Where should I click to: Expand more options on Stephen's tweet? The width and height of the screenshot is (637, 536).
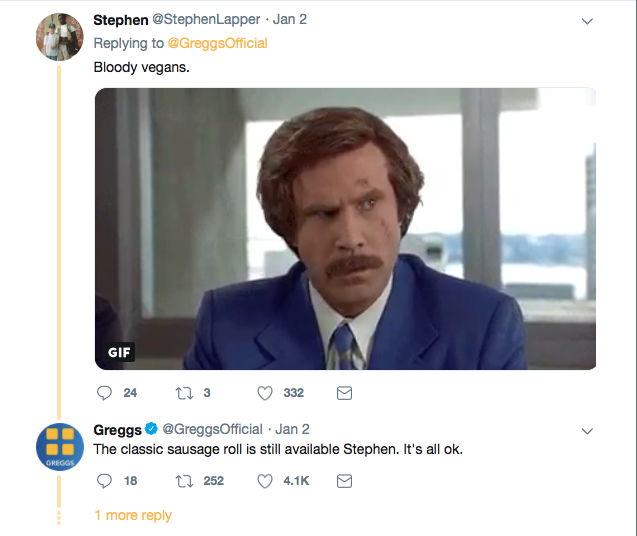(587, 21)
